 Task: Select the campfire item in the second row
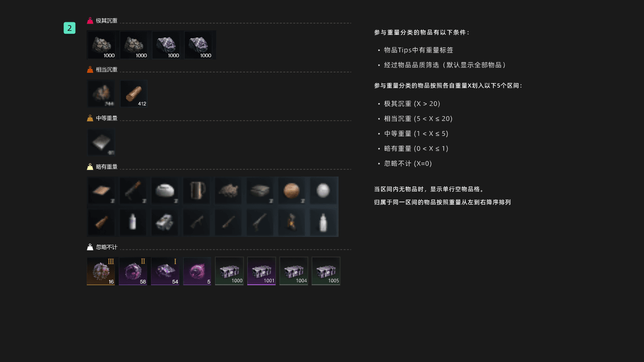pyautogui.click(x=292, y=222)
